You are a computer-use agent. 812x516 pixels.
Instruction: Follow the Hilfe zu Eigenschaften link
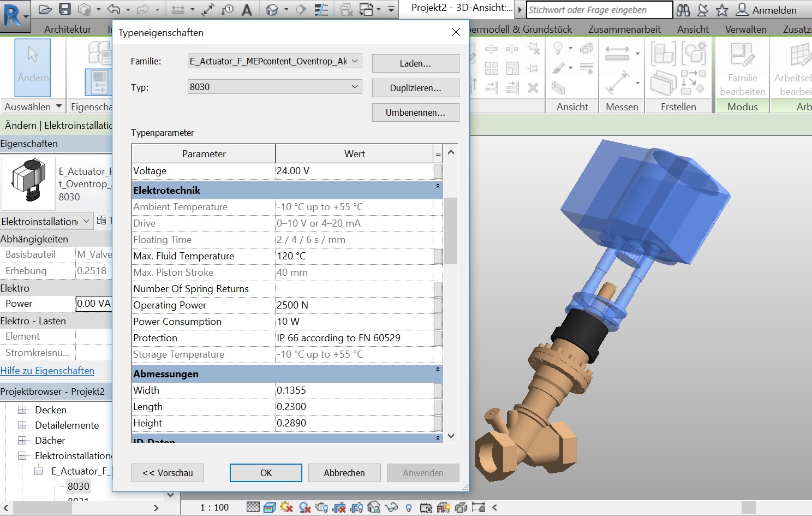pos(47,371)
